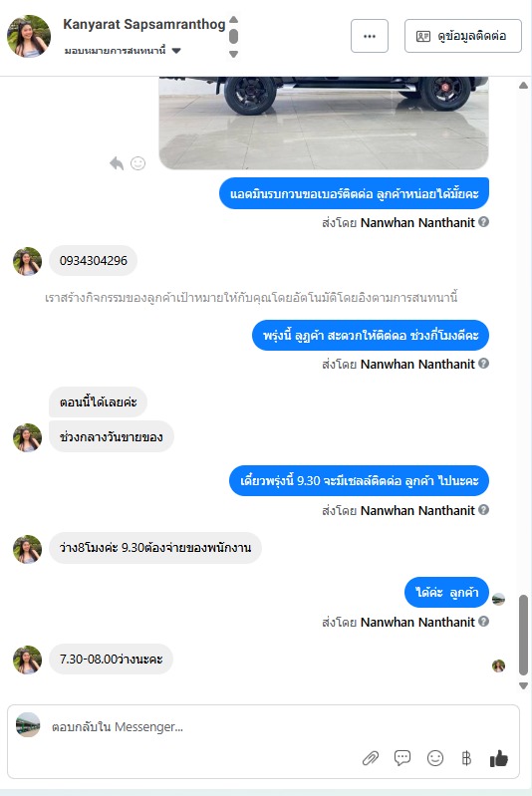Image resolution: width=532 pixels, height=796 pixels.
Task: Click the chat scrollbar thumb
Action: point(523,635)
